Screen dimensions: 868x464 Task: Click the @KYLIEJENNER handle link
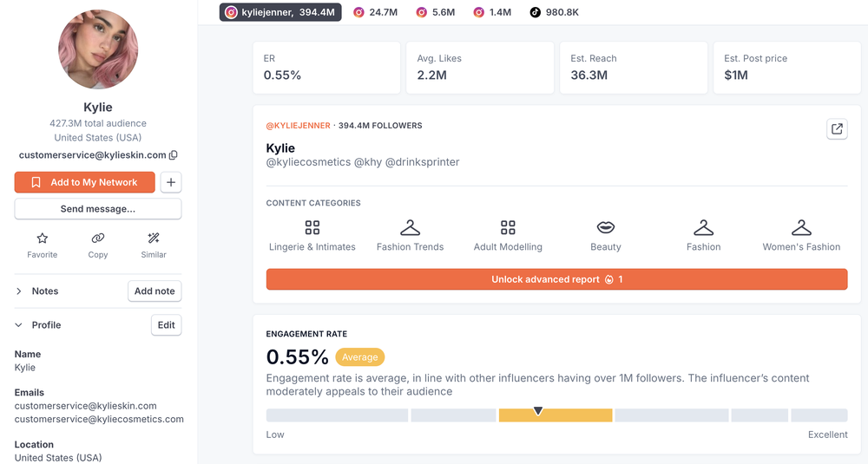click(x=298, y=126)
